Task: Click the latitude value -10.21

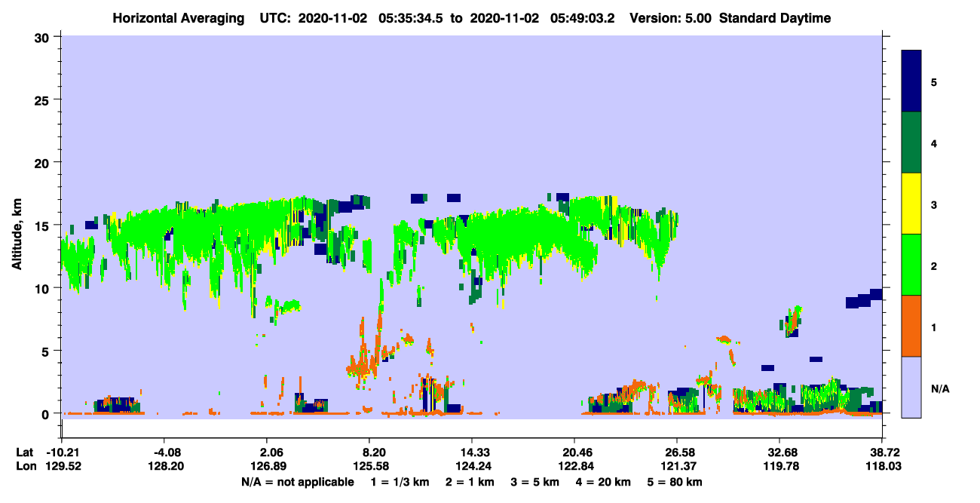Action: point(62,452)
